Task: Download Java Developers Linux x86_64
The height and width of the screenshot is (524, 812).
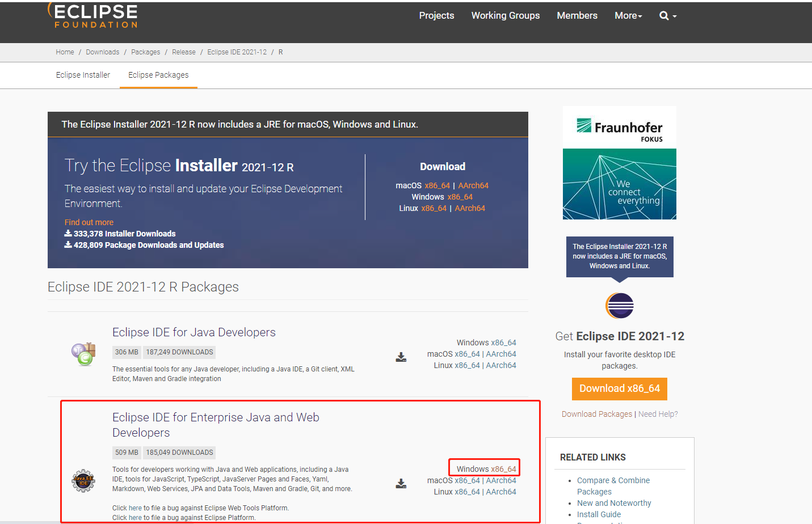Action: [468, 365]
